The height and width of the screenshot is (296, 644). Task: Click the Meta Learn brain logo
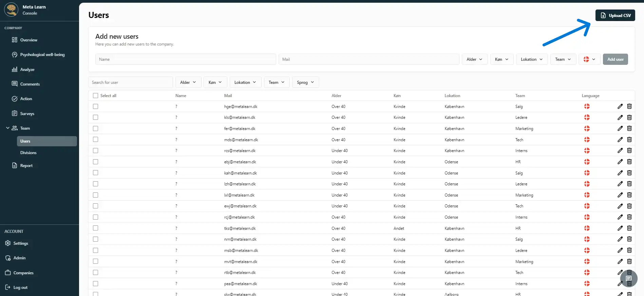[12, 10]
